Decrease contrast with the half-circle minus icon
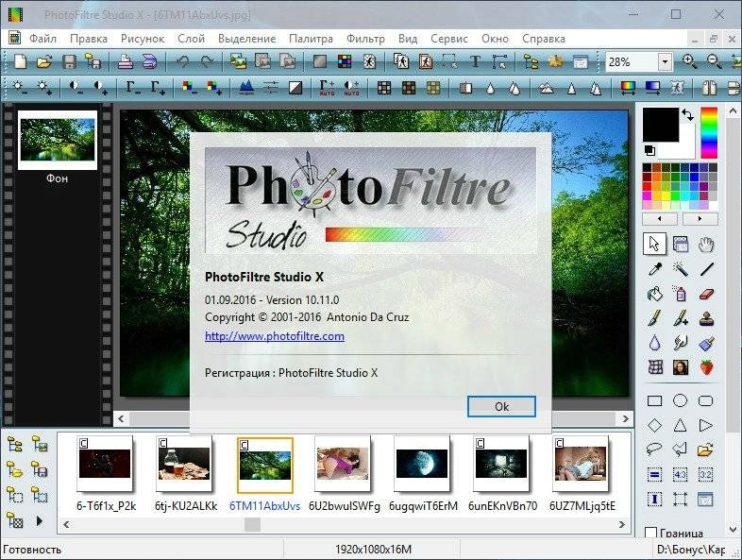The height and width of the screenshot is (560, 742). [76, 88]
